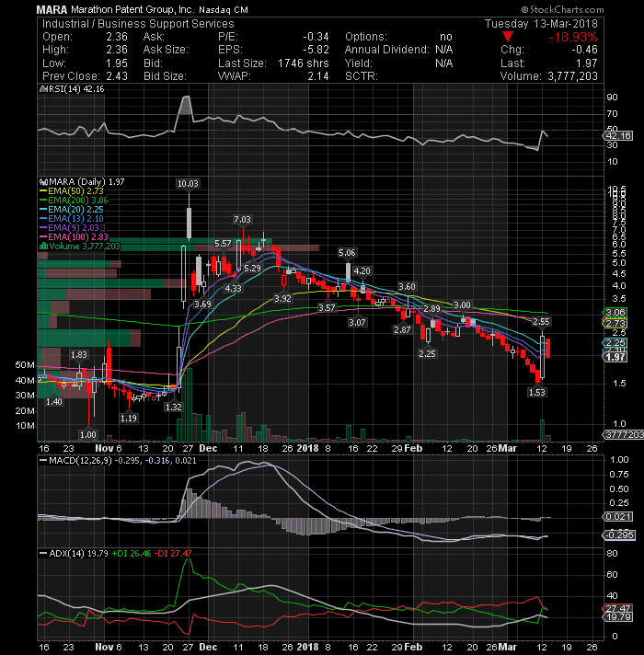Click the Chg value -0.46

point(585,50)
